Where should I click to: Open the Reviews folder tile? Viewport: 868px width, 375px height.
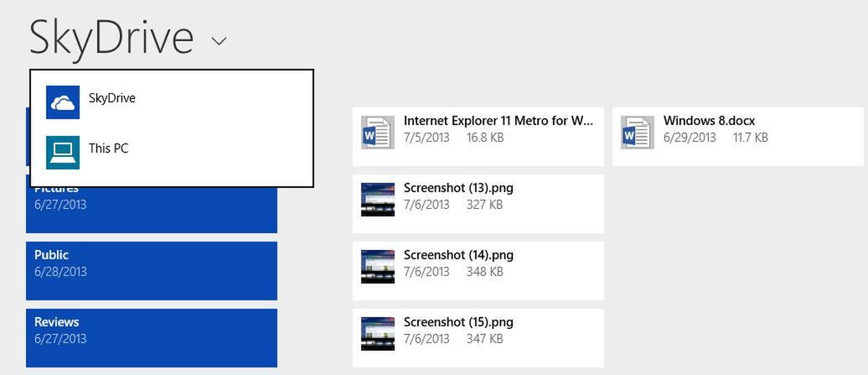(152, 338)
